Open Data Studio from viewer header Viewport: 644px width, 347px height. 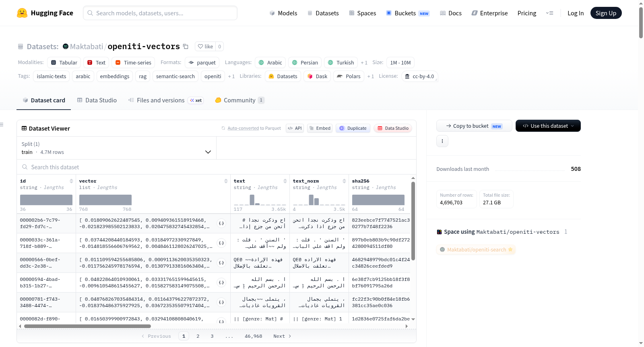point(393,128)
